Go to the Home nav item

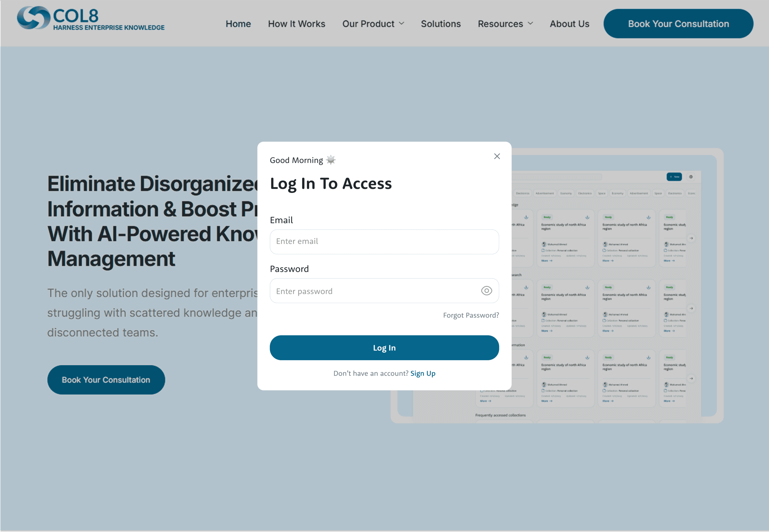click(238, 24)
